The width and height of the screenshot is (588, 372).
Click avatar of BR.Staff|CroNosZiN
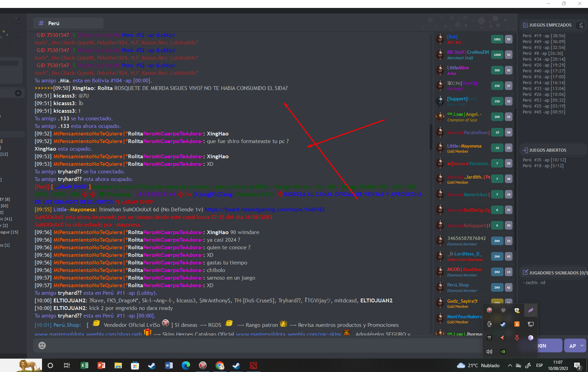coord(440,55)
